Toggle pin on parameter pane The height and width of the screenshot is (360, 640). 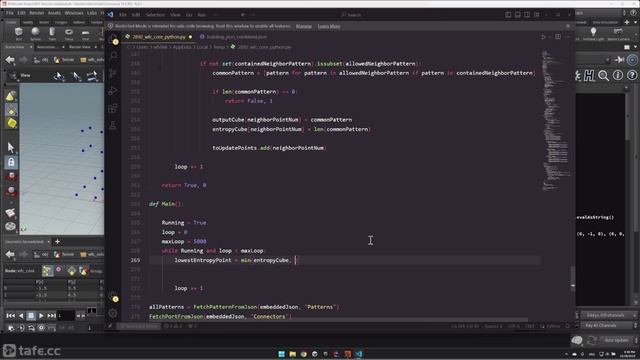pos(620,60)
